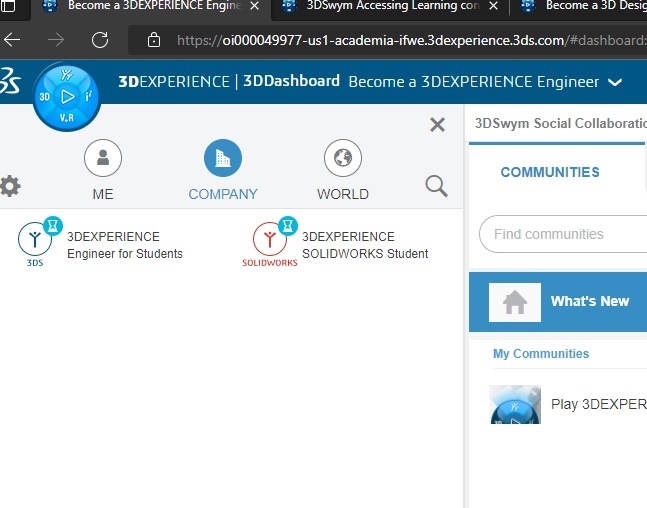The height and width of the screenshot is (508, 647).
Task: Click hourglass badge on SOLIDWORKS Student
Action: 288,226
